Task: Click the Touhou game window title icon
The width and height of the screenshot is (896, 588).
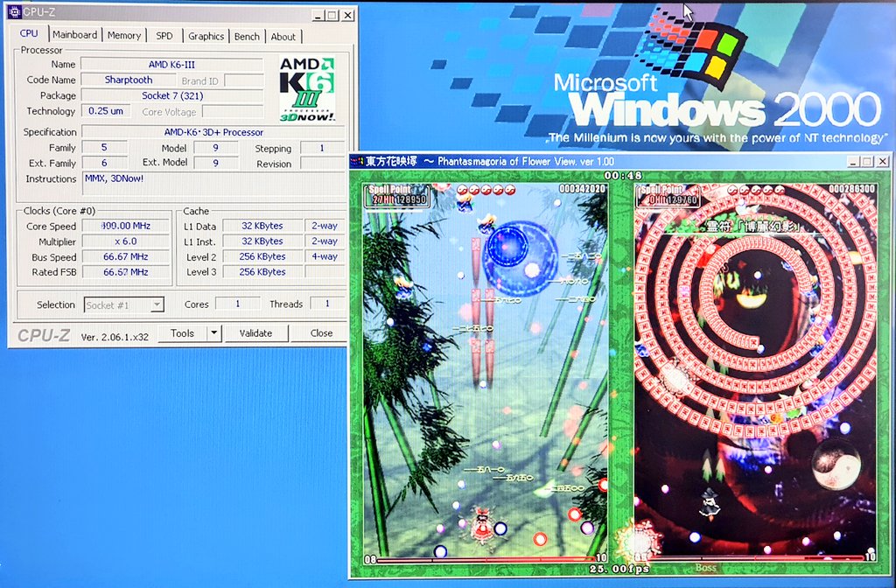Action: (x=357, y=161)
